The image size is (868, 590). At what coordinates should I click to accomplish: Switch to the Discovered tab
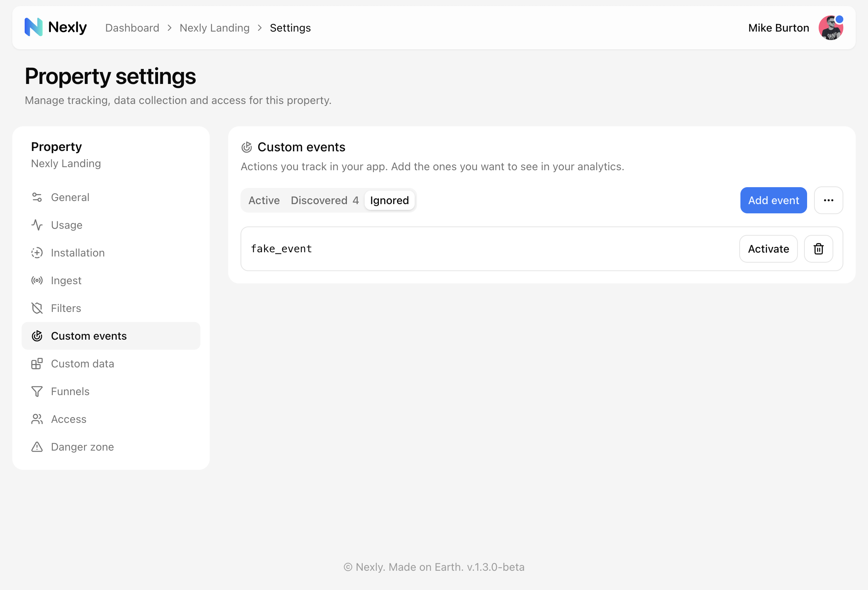(325, 200)
